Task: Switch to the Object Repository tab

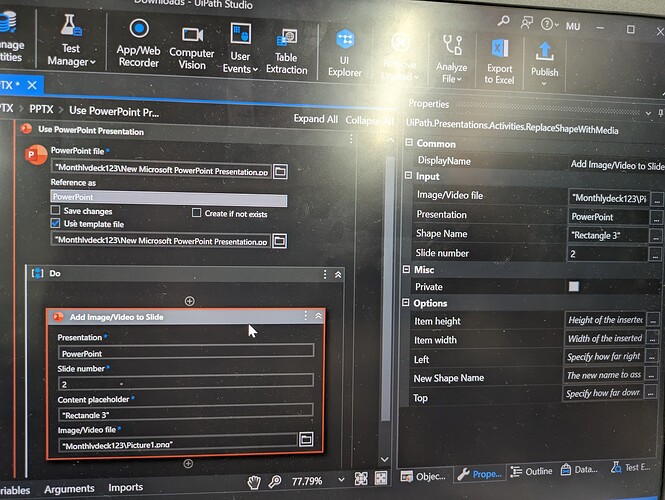Action: 425,477
